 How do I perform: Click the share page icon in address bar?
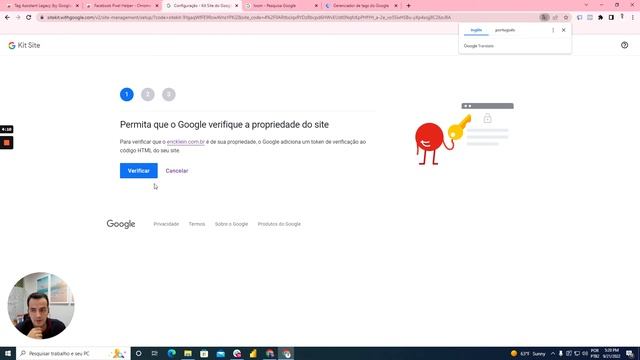click(555, 18)
